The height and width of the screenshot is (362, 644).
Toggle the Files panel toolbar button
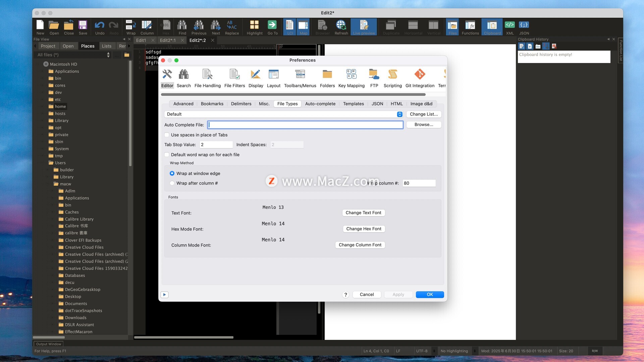[452, 27]
